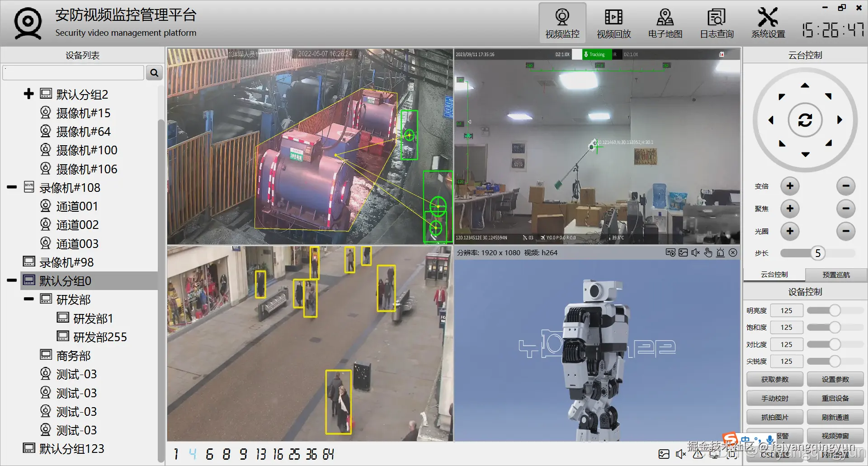This screenshot has width=868, height=466.
Task: Move the PTZ camera up-right diagonally
Action: tap(828, 96)
